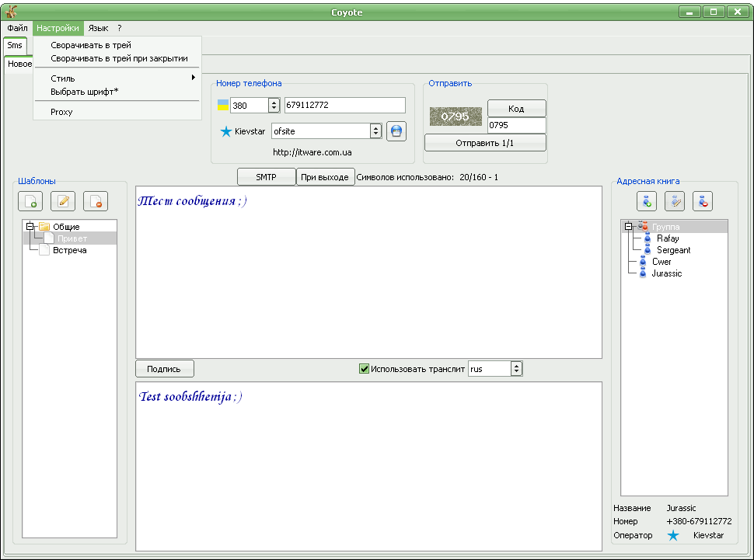Click the edit contact icon

point(675,202)
